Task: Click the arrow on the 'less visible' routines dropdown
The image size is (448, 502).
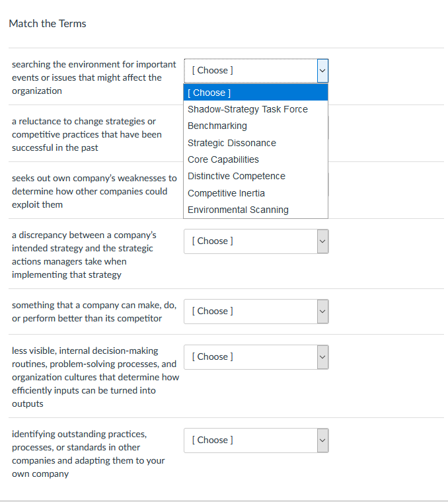Action: click(x=322, y=356)
